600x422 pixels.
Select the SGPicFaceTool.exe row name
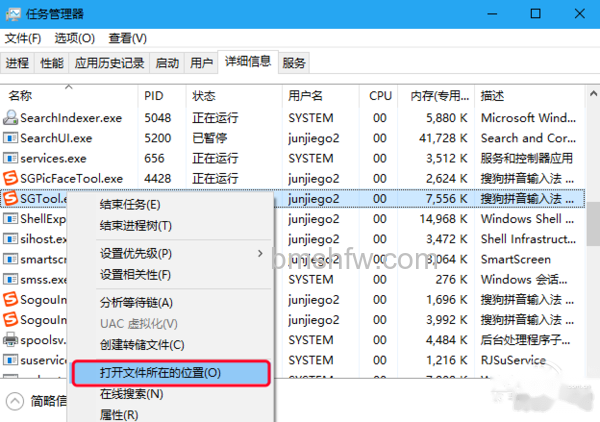pyautogui.click(x=72, y=178)
